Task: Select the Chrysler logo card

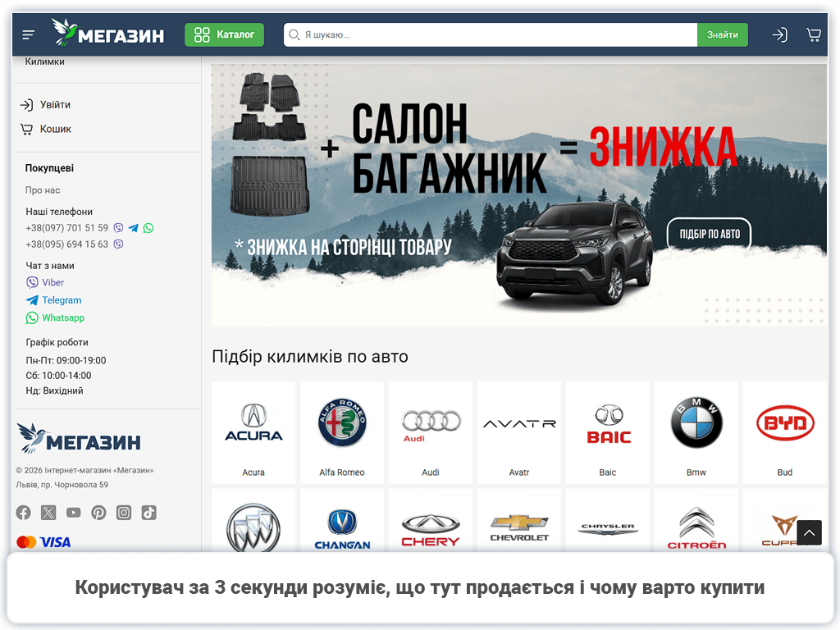Action: click(608, 520)
